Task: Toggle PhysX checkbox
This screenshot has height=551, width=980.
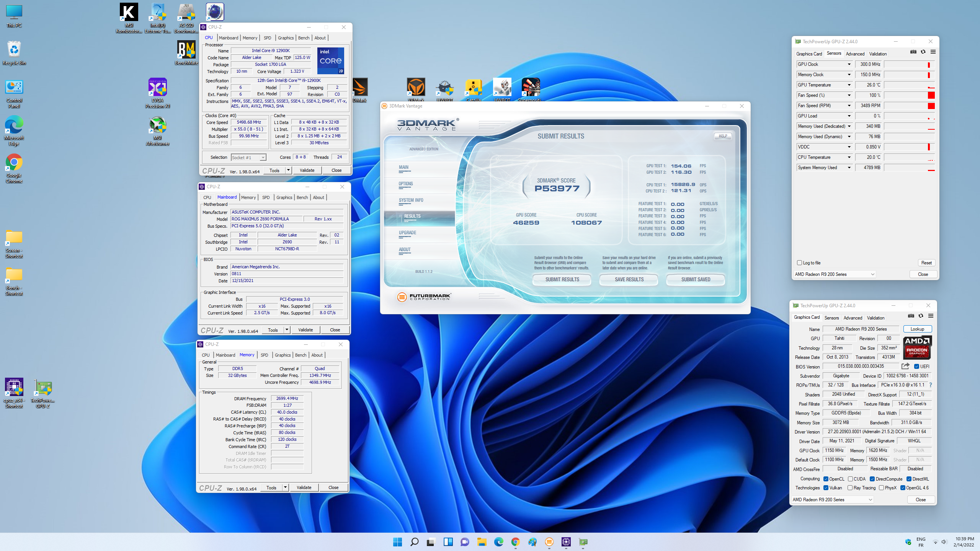Action: click(x=882, y=488)
